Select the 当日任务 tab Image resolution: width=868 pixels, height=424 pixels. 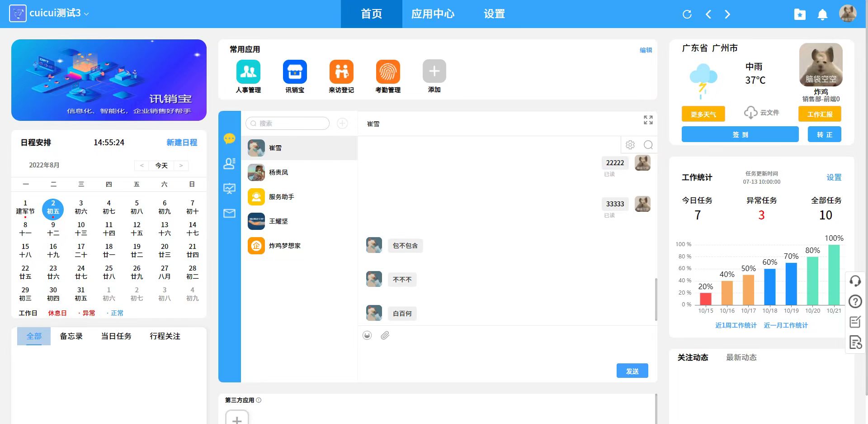[116, 336]
